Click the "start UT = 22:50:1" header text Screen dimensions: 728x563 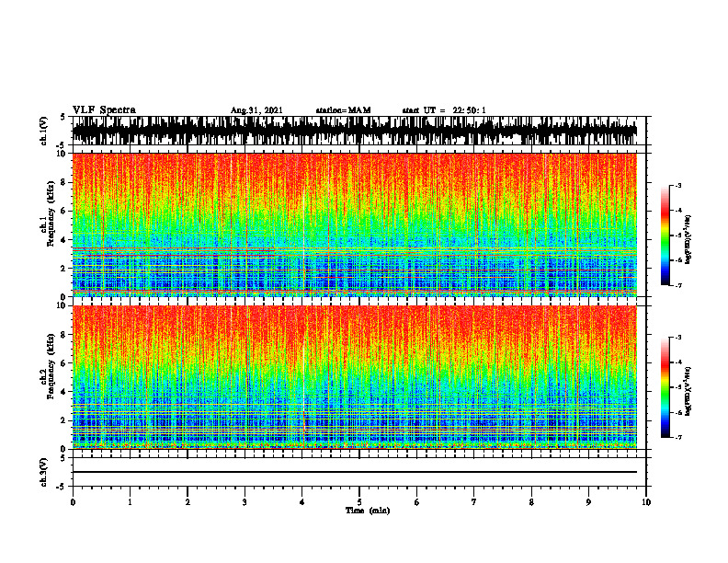pos(444,110)
